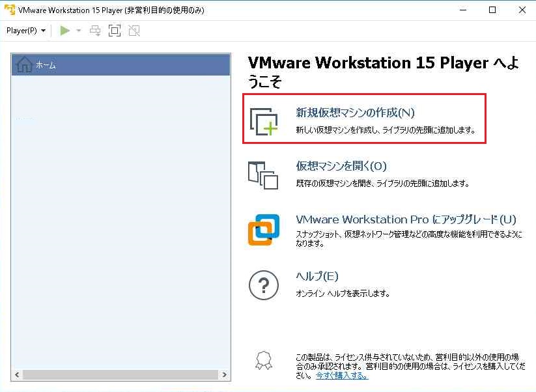This screenshot has height=392, width=536.
Task: Click the open virtual machine icon
Action: tap(263, 175)
